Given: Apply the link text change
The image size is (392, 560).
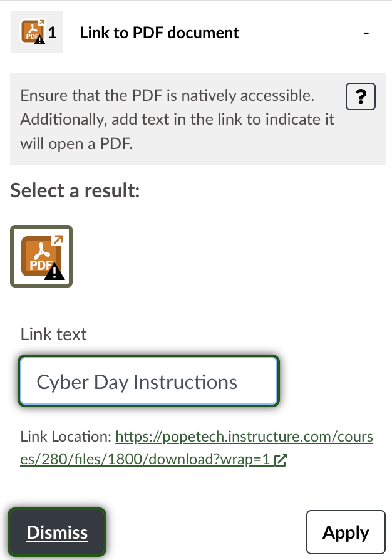Looking at the screenshot, I should coord(346,532).
